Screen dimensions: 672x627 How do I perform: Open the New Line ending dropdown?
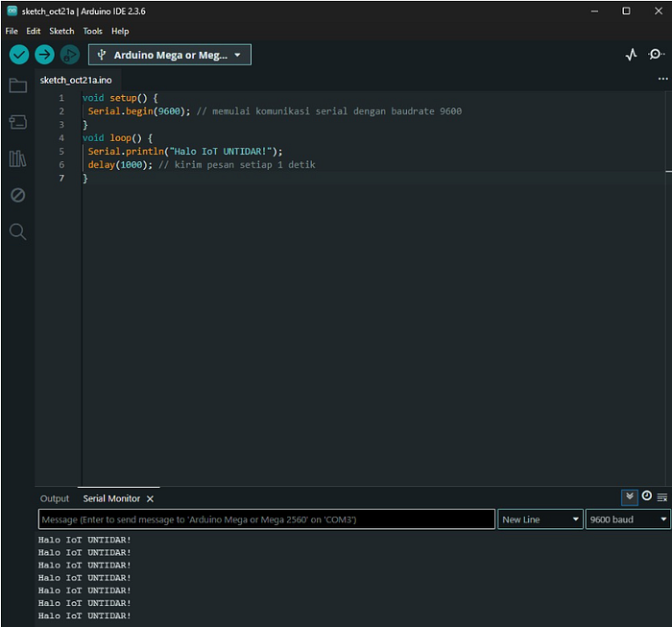click(x=540, y=519)
